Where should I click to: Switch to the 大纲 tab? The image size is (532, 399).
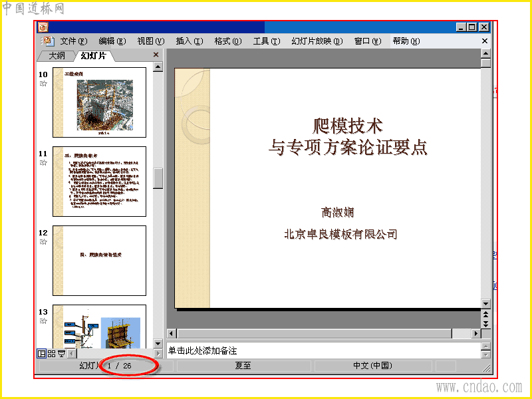pyautogui.click(x=57, y=56)
